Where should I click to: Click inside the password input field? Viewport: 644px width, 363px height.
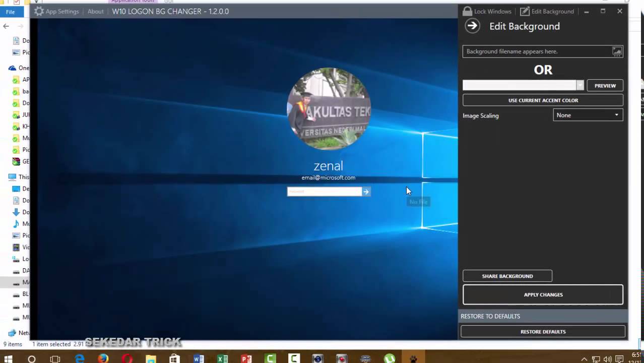tap(324, 192)
